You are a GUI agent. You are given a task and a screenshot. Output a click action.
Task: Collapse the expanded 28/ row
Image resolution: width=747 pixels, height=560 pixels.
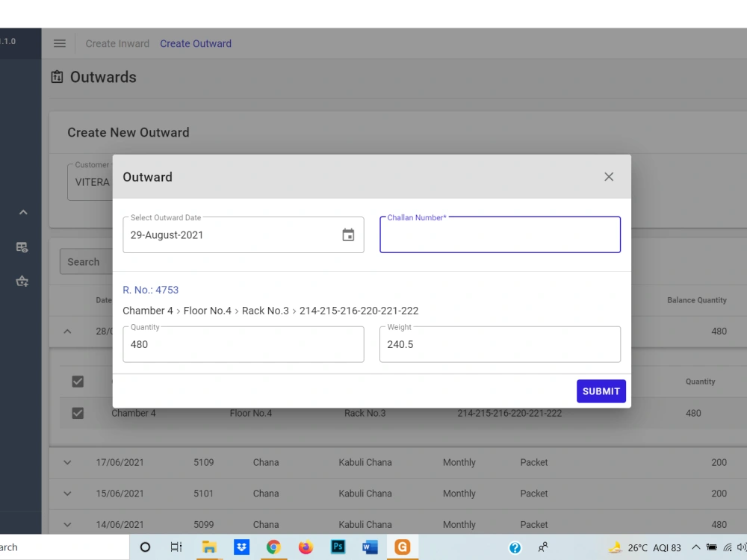(x=67, y=332)
